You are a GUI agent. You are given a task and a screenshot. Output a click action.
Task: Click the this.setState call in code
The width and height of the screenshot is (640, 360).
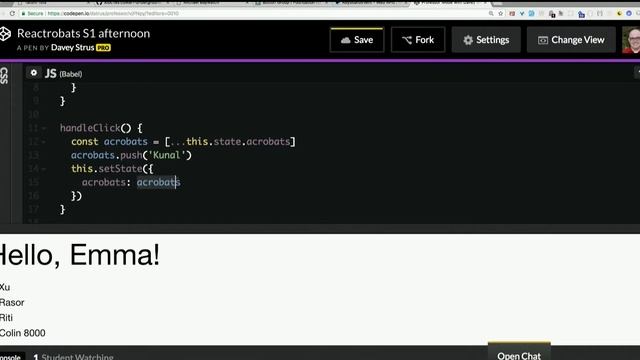pyautogui.click(x=107, y=169)
